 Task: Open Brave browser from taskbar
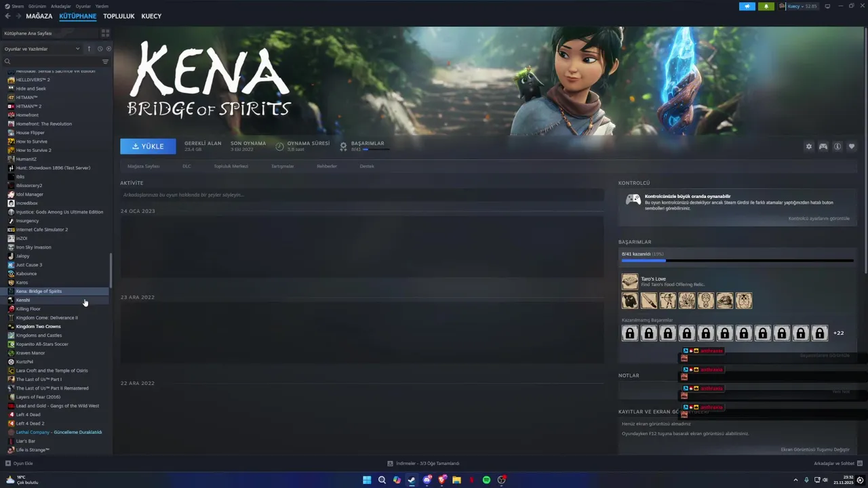pos(441,480)
